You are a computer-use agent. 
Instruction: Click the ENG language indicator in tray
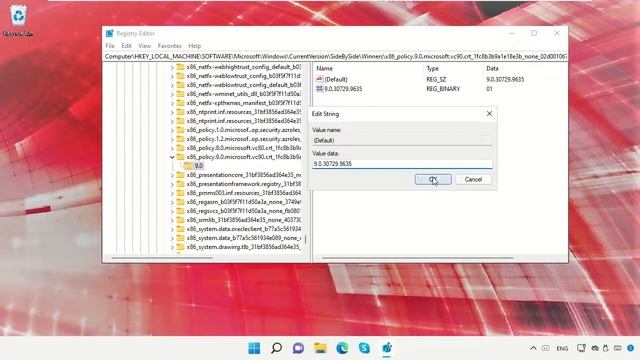[x=562, y=349]
